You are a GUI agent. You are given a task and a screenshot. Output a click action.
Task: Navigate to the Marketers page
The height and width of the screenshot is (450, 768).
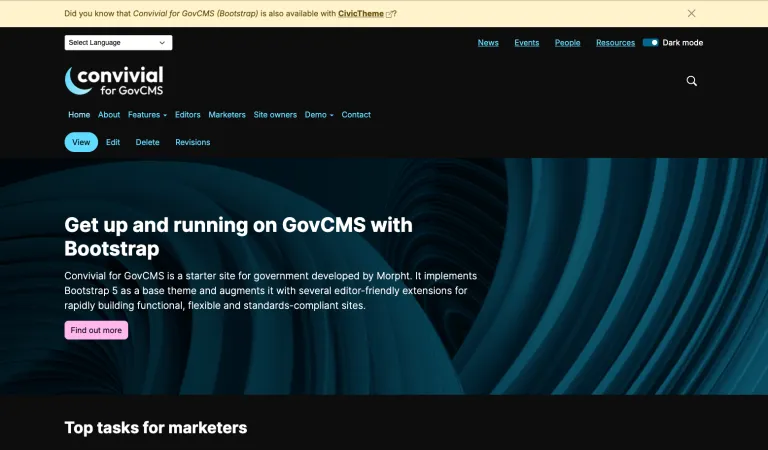[x=227, y=115]
